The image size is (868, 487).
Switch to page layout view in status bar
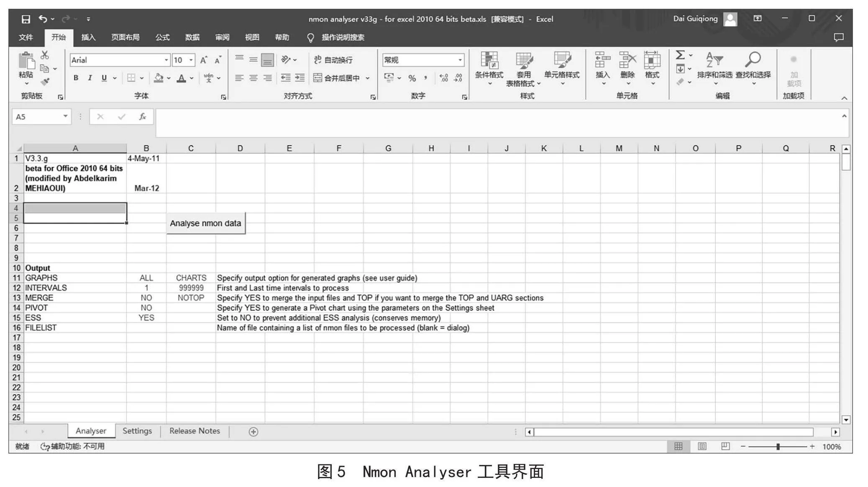point(702,446)
